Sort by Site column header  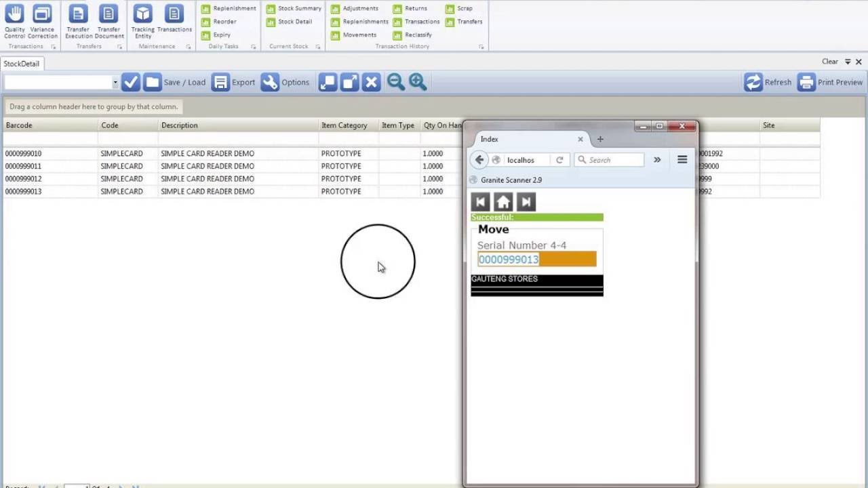click(x=789, y=125)
